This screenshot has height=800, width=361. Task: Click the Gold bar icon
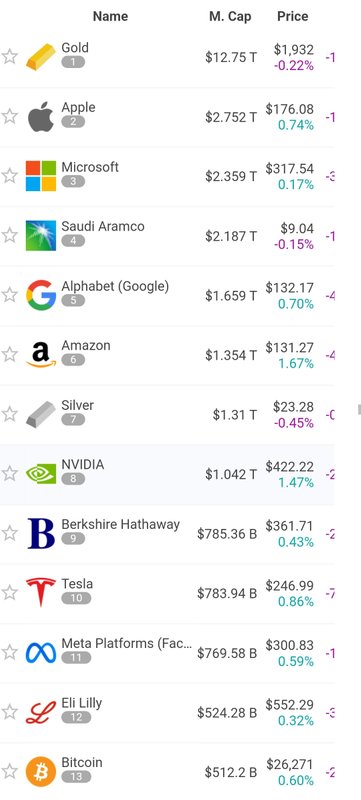click(41, 57)
